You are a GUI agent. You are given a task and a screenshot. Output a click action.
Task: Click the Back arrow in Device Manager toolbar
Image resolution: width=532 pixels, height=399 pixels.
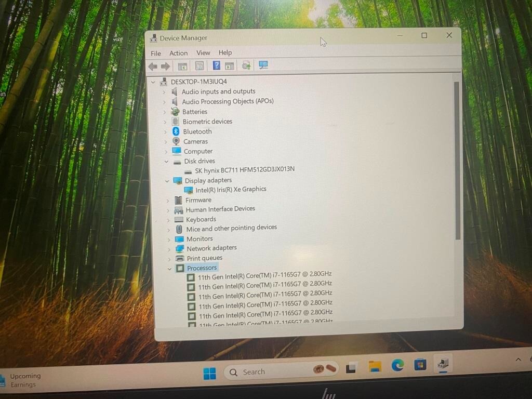pyautogui.click(x=153, y=66)
